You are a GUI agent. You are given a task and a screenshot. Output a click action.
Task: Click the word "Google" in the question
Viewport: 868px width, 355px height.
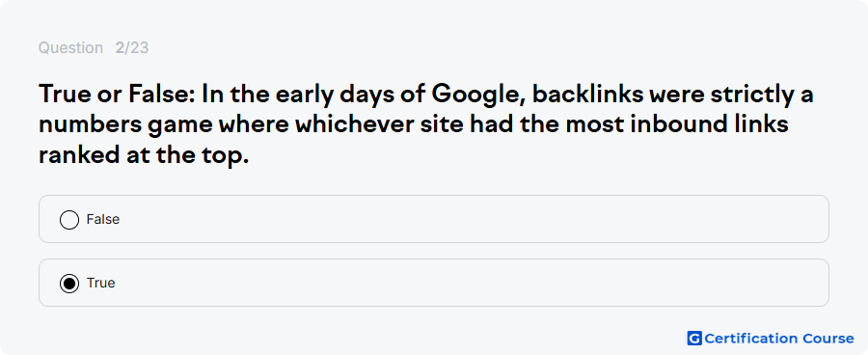(477, 96)
